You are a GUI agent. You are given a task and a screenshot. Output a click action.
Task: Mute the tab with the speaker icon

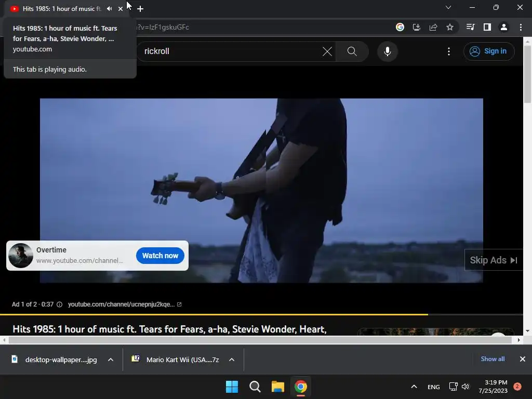click(x=109, y=9)
